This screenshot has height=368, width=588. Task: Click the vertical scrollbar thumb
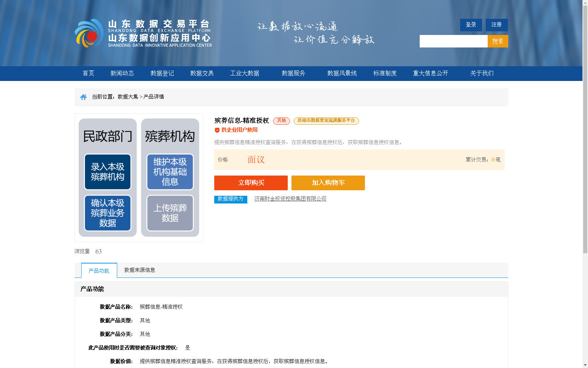585,130
